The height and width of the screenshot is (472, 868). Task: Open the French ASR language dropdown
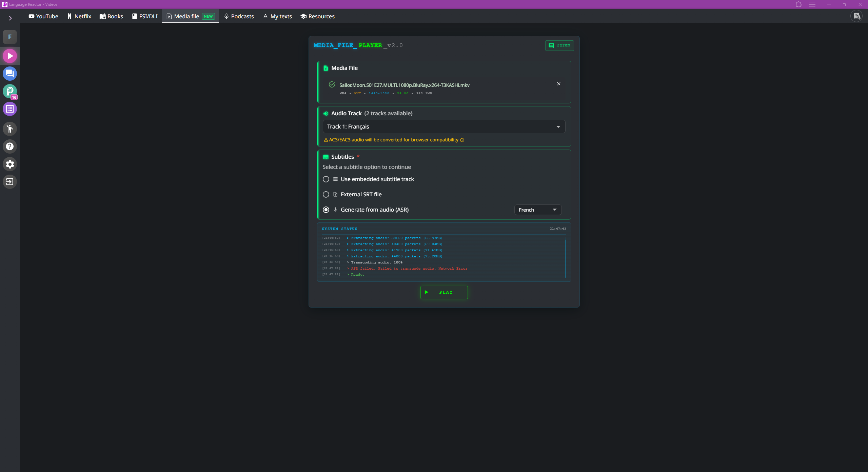537,210
